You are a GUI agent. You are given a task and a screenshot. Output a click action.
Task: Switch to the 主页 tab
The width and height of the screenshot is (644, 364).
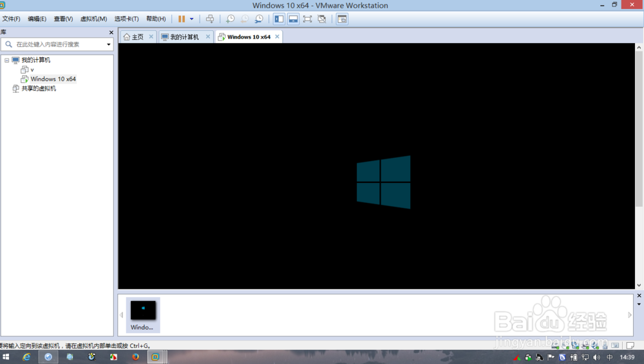(x=138, y=37)
